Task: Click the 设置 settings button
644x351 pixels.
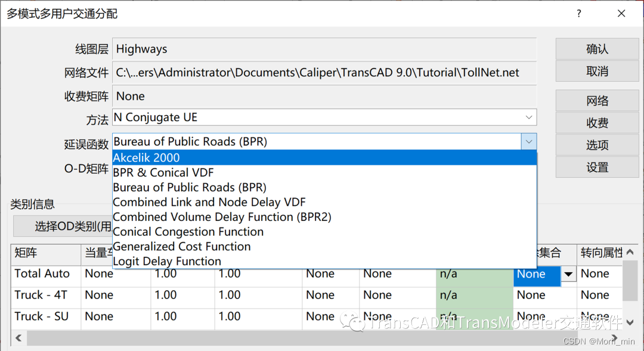Action: [x=596, y=167]
